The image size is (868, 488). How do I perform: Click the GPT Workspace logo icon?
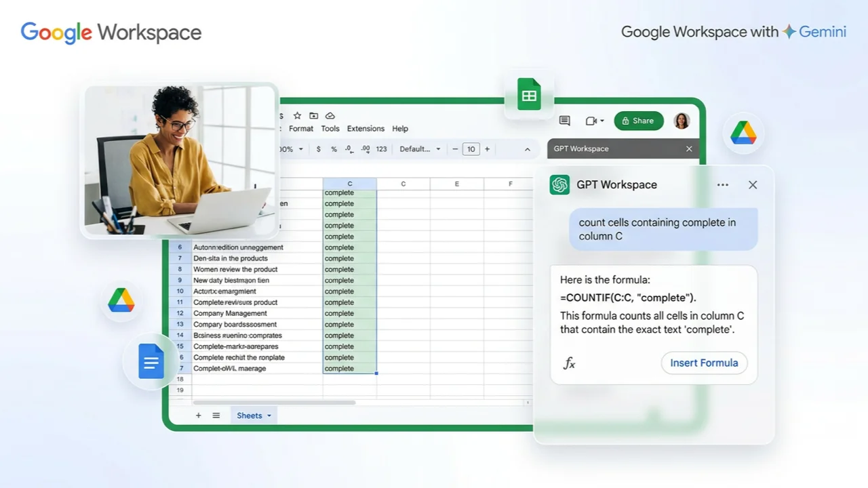(x=559, y=184)
